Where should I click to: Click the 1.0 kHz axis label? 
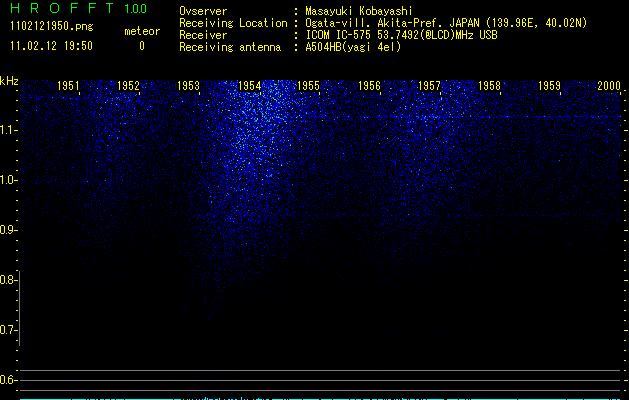click(x=7, y=180)
